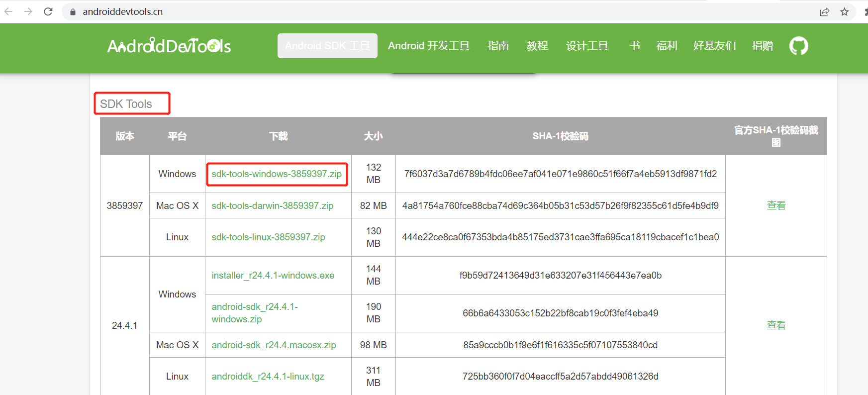868x395 pixels.
Task: Download installer_r24.4.1-windows.exe
Action: click(273, 275)
